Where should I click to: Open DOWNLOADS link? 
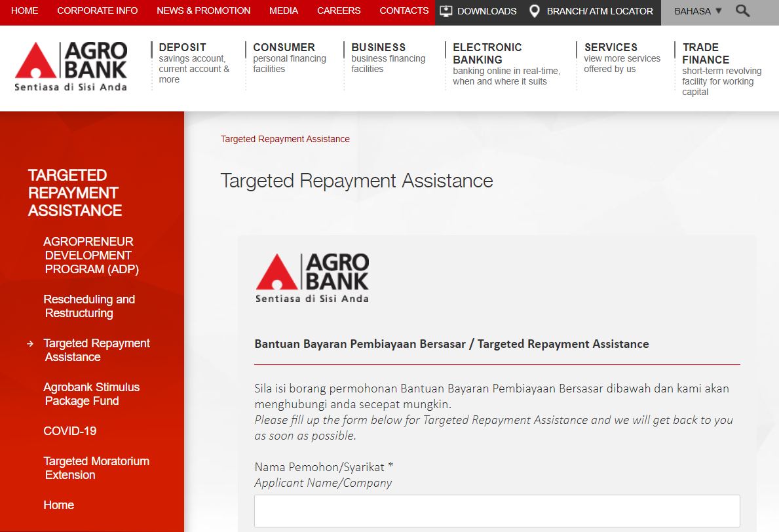pyautogui.click(x=486, y=11)
